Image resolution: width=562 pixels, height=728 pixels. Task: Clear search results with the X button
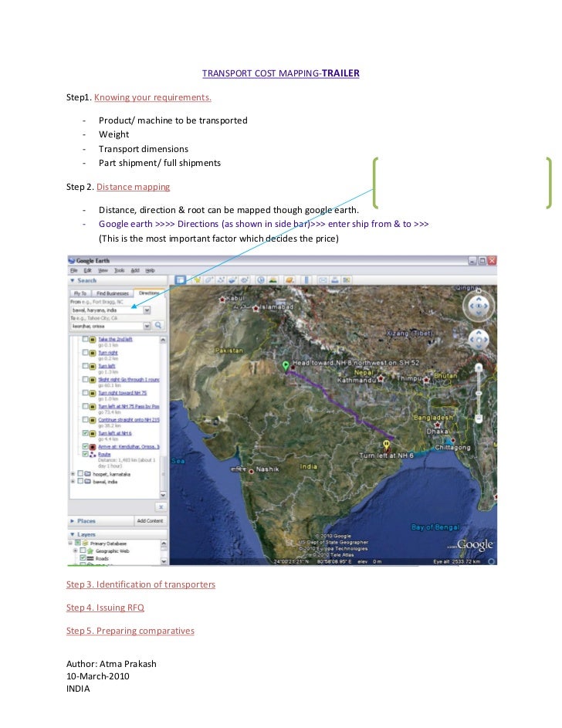(161, 506)
